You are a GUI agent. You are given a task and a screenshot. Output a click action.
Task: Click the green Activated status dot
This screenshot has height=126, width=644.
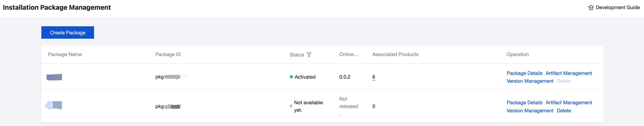(x=291, y=77)
